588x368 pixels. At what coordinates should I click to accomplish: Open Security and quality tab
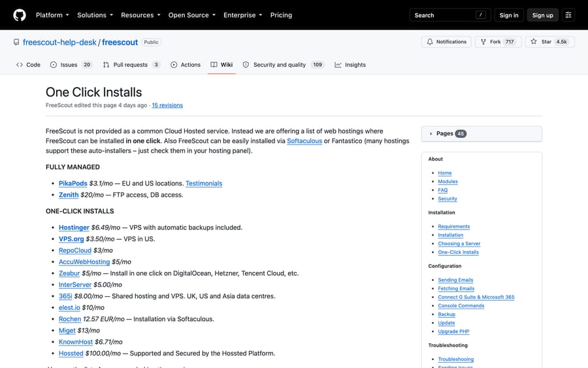pyautogui.click(x=283, y=65)
